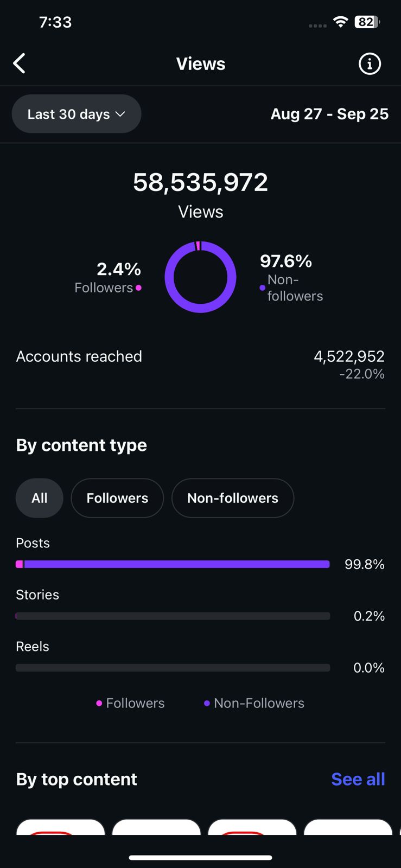
Task: Tap the Stories views bar
Action: 173,616
